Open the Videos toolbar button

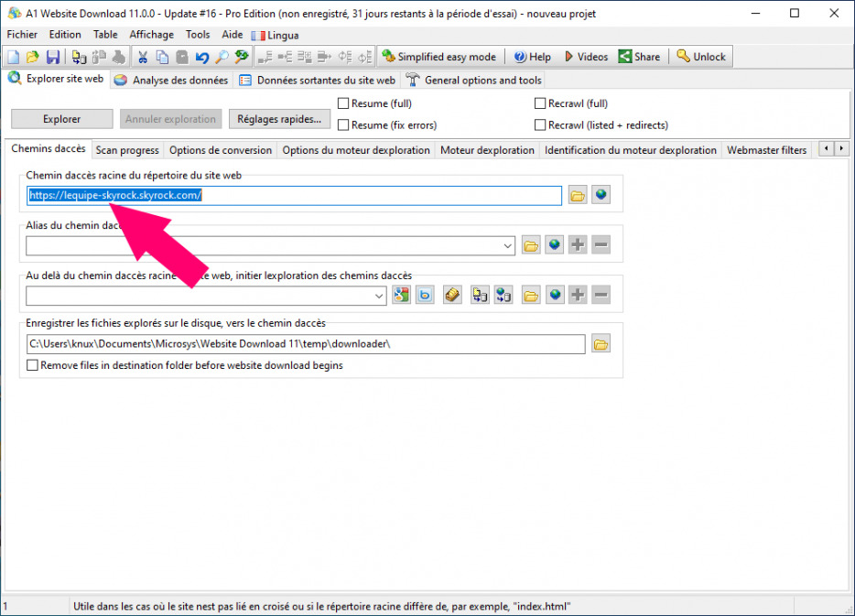pyautogui.click(x=586, y=57)
